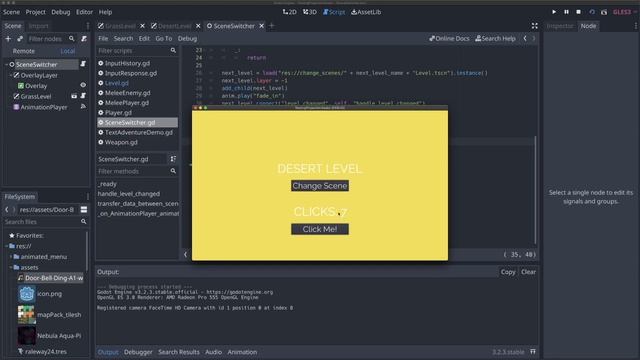Collapse the assets folder
Image resolution: width=640 pixels, height=360 pixels.
[x=11, y=267]
